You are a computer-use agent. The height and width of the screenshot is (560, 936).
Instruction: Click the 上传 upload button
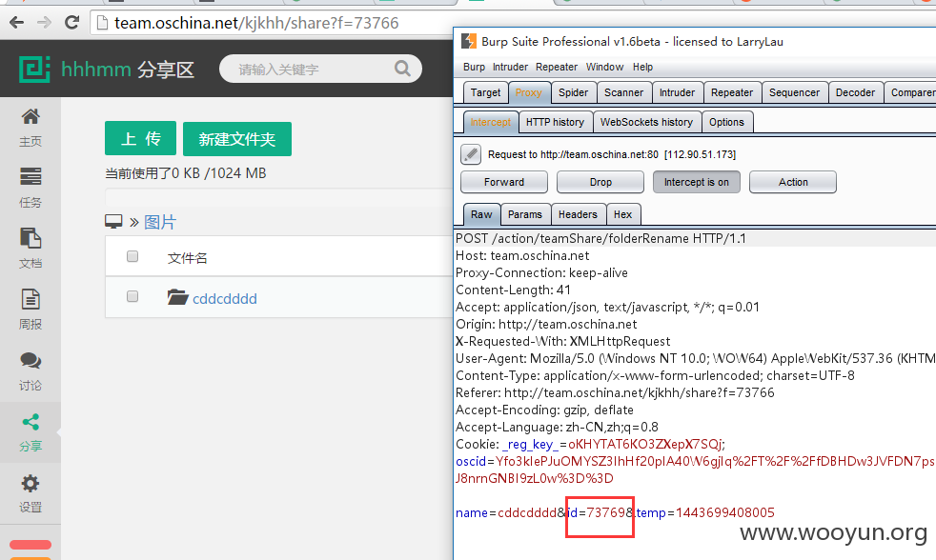click(x=140, y=138)
